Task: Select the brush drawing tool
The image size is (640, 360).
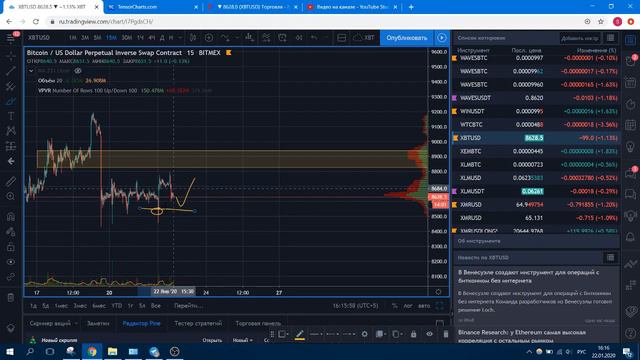Action: 11,101
